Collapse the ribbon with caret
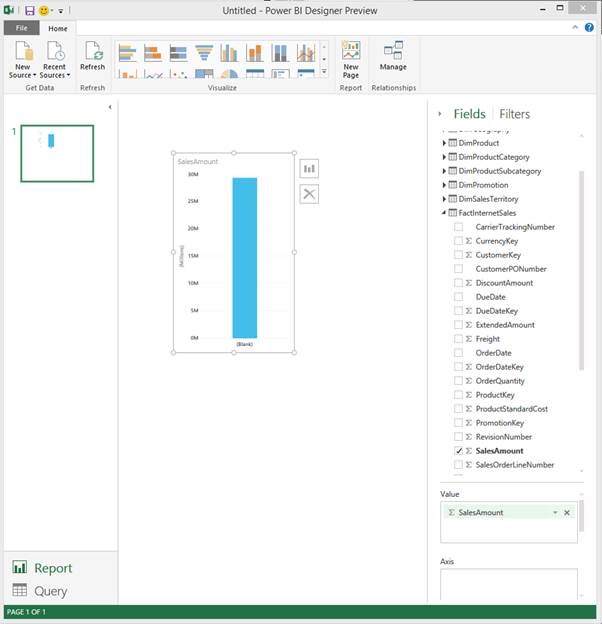 click(575, 27)
